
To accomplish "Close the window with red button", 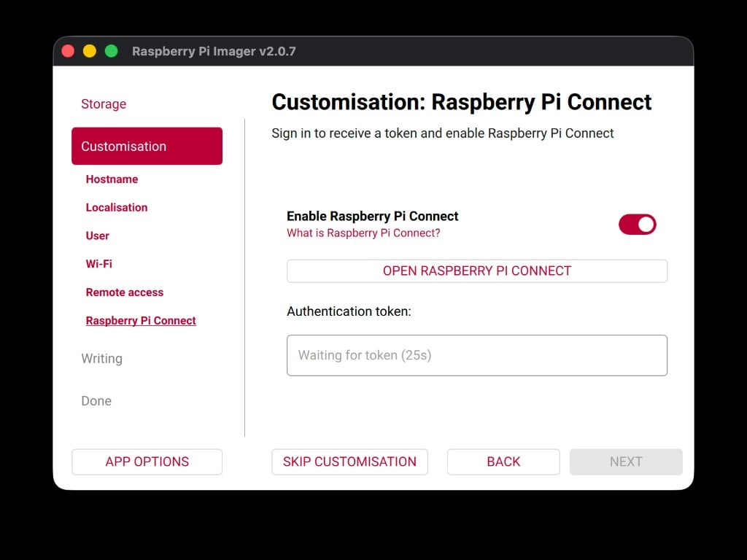I will click(68, 51).
